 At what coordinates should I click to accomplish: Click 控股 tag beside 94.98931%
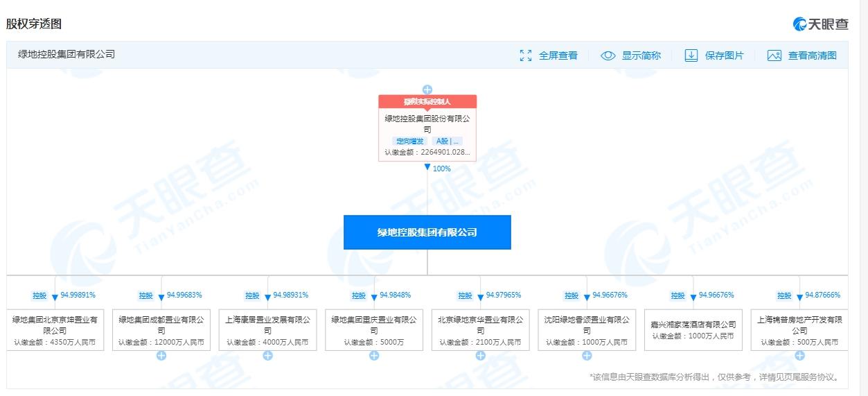252,295
